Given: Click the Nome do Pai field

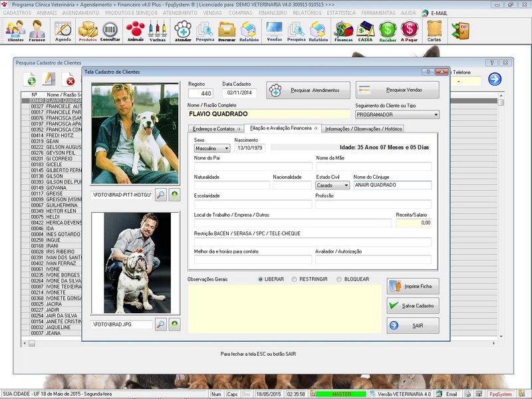Looking at the screenshot, I should (253, 166).
